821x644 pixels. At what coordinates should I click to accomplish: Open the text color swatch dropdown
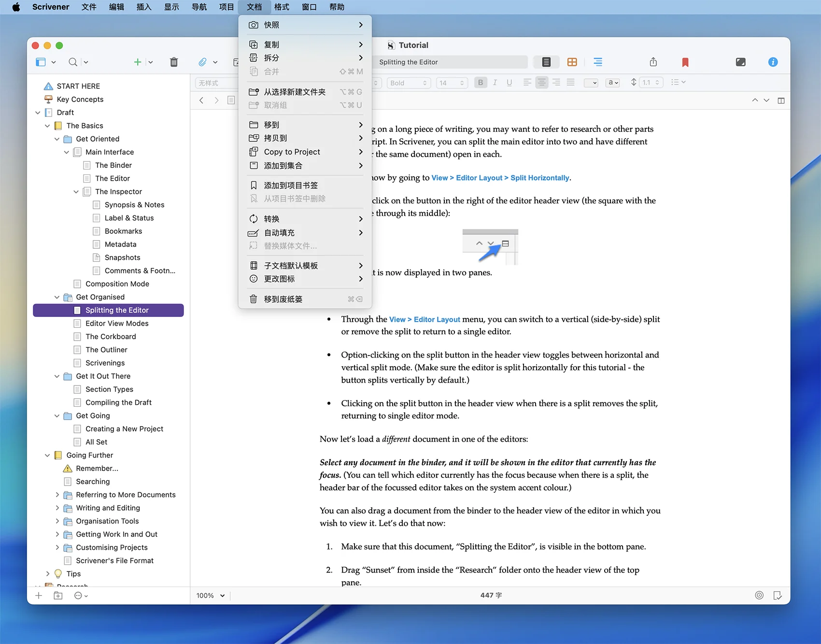[591, 83]
